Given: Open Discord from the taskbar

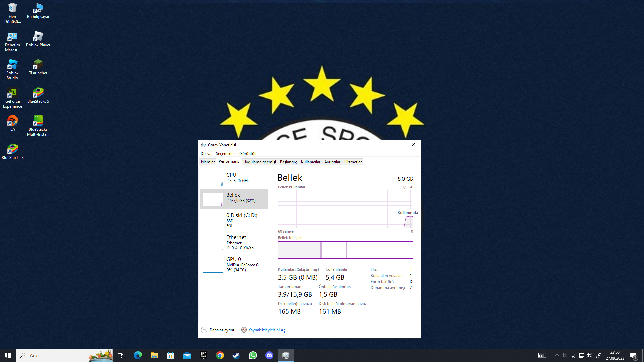Looking at the screenshot, I should click(x=269, y=355).
